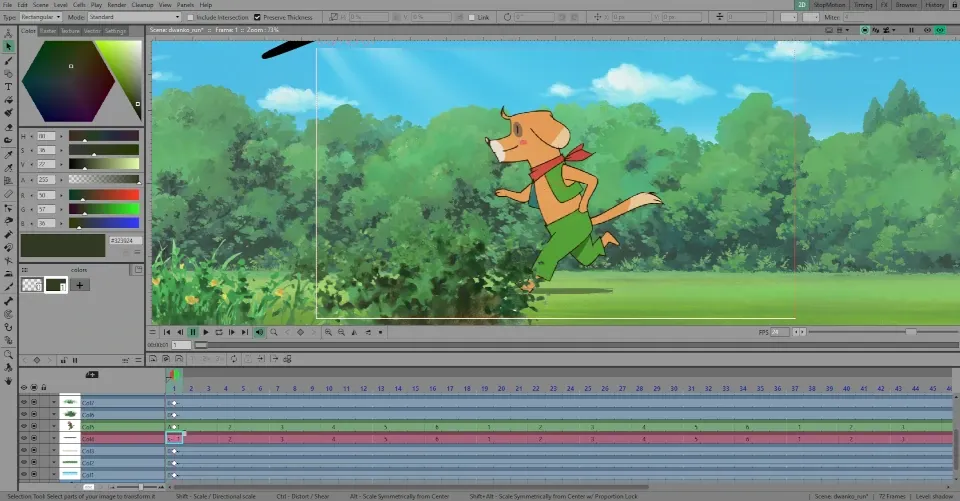Switch to the History room

tap(935, 5)
